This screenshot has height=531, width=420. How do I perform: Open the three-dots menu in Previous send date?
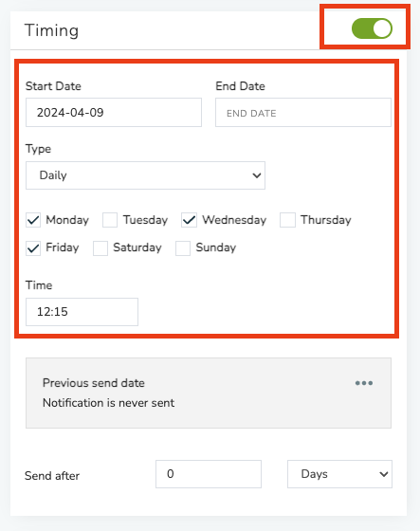pos(364,383)
